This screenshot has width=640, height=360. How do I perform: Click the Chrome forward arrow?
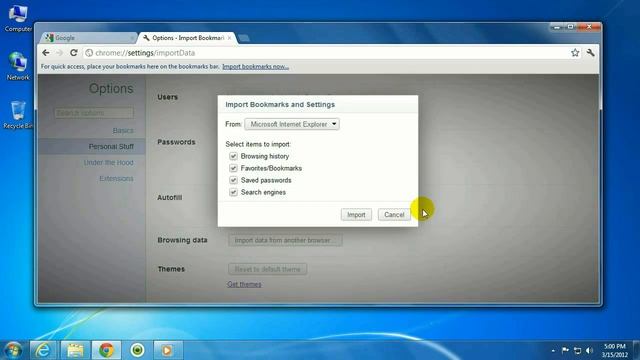(x=60, y=53)
